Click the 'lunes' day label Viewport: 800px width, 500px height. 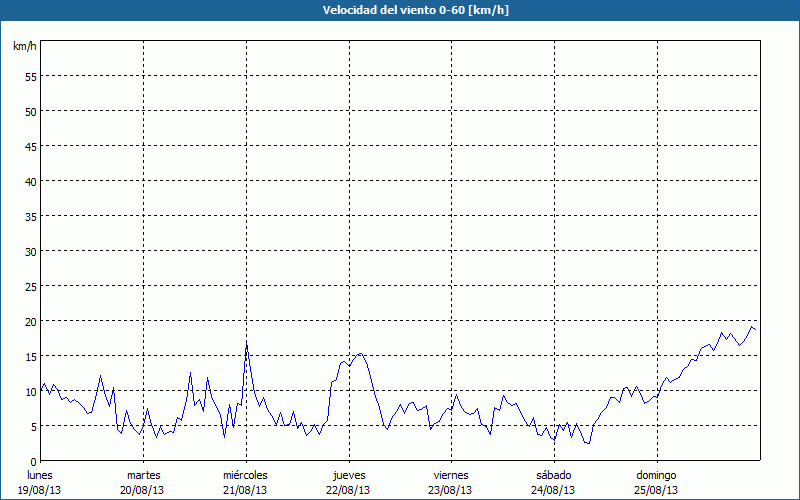(40, 475)
